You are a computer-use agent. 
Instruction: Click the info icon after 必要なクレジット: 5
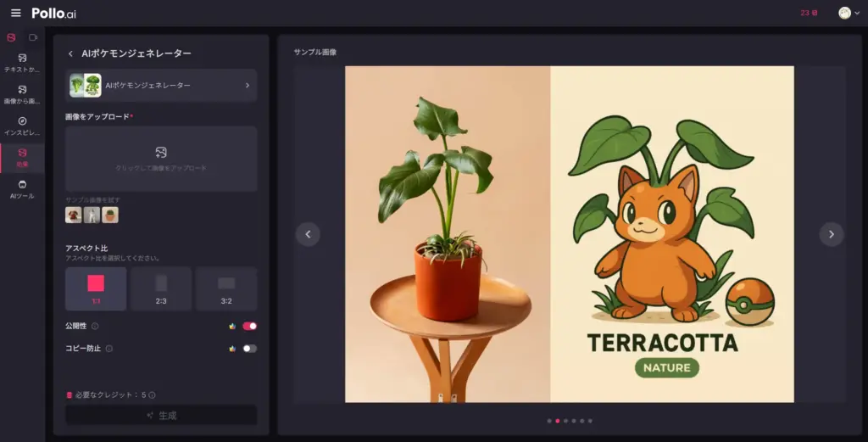coord(152,395)
